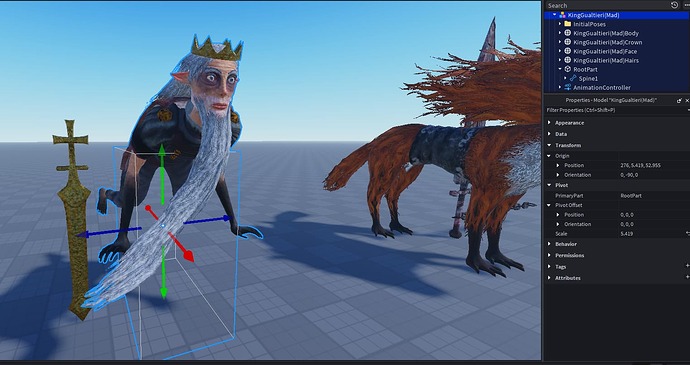Expand the KingGualtieri(Mad)Crown arrow

tap(560, 42)
